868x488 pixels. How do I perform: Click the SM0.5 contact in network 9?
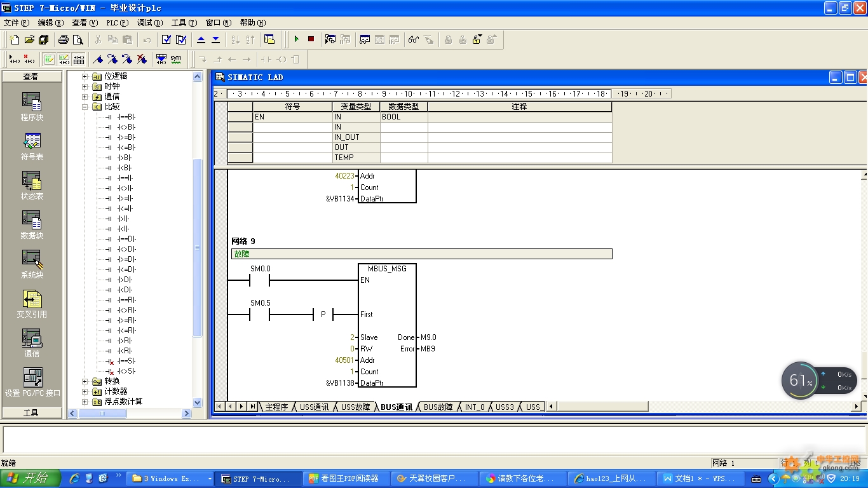coord(260,315)
